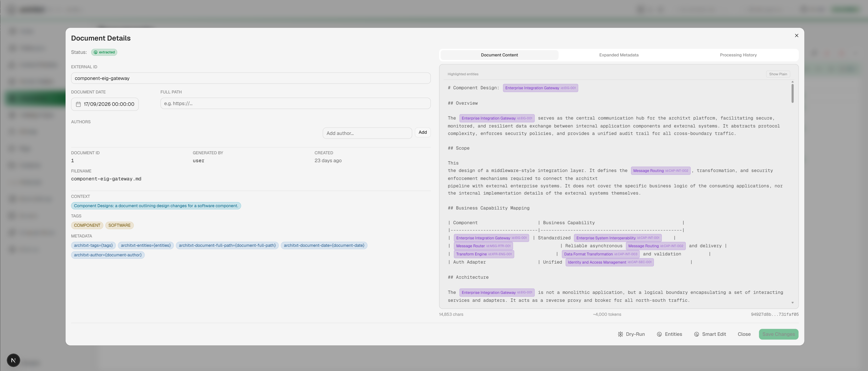Image resolution: width=868 pixels, height=371 pixels.
Task: Toggle Show Plain view
Action: point(778,74)
